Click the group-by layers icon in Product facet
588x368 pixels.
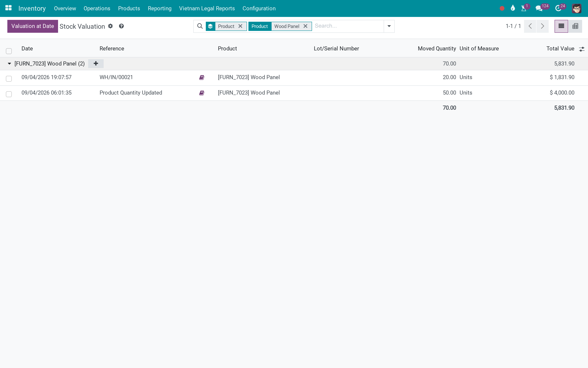pos(210,26)
